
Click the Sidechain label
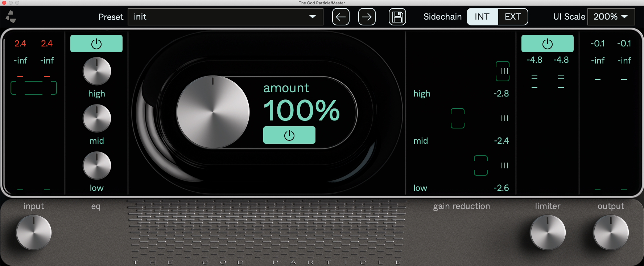click(x=442, y=17)
